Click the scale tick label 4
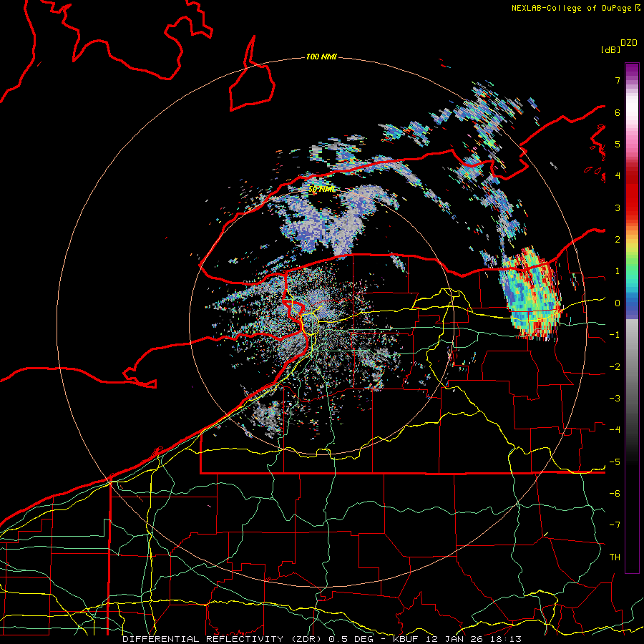The image size is (644, 644). [618, 176]
